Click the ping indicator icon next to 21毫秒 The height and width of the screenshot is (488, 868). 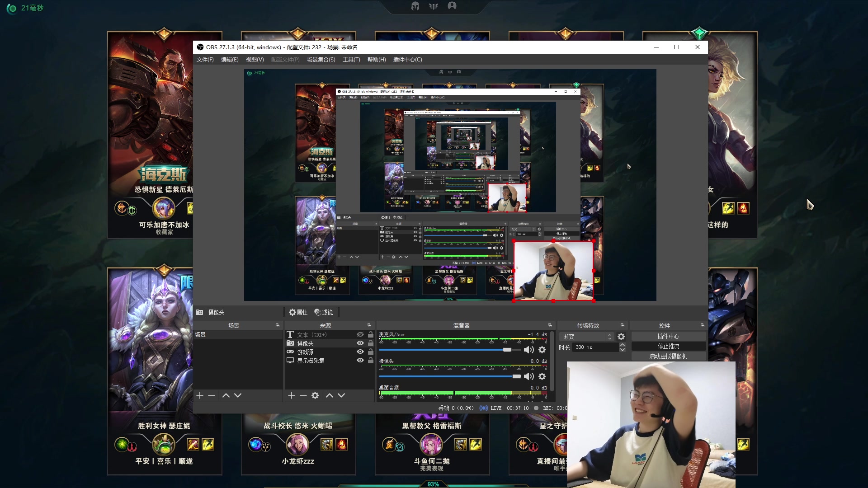[12, 8]
